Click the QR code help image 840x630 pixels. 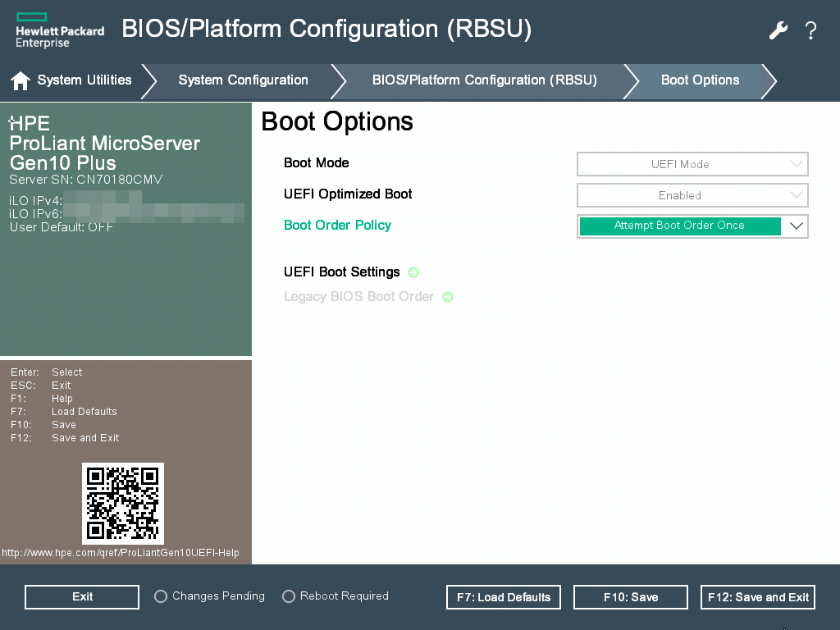pos(123,504)
